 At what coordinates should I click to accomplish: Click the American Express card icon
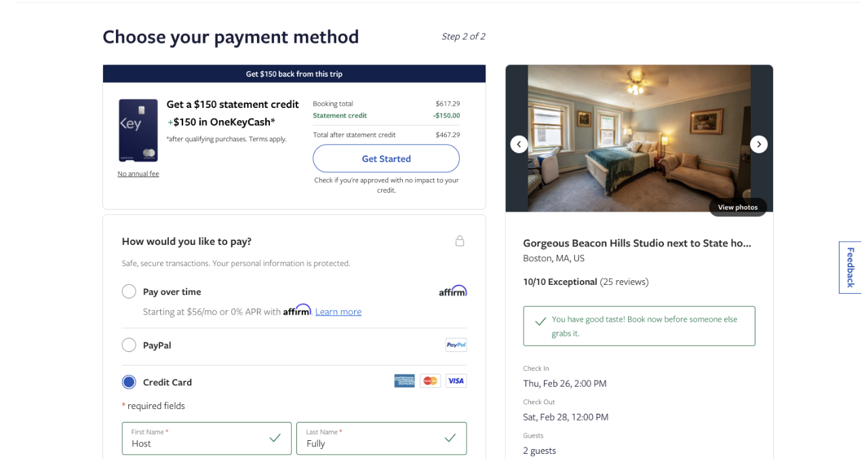tap(404, 381)
